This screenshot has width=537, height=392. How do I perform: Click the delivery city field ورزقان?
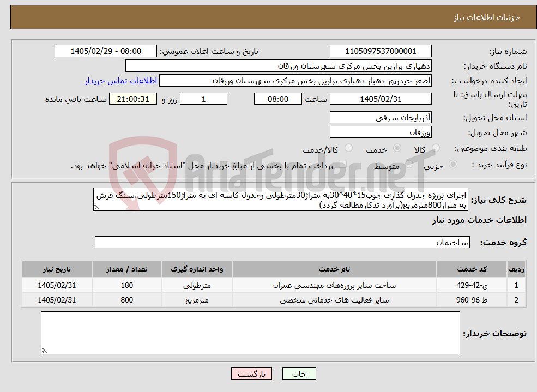381,132
